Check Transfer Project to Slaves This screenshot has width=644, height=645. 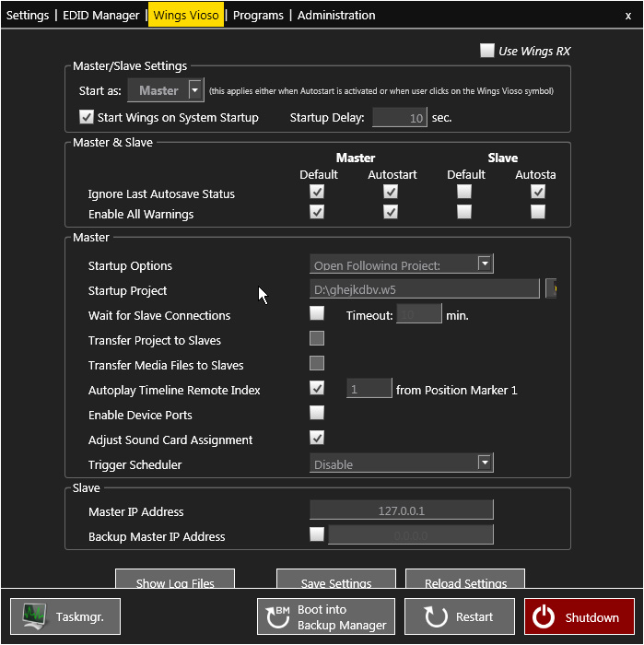pyautogui.click(x=317, y=338)
